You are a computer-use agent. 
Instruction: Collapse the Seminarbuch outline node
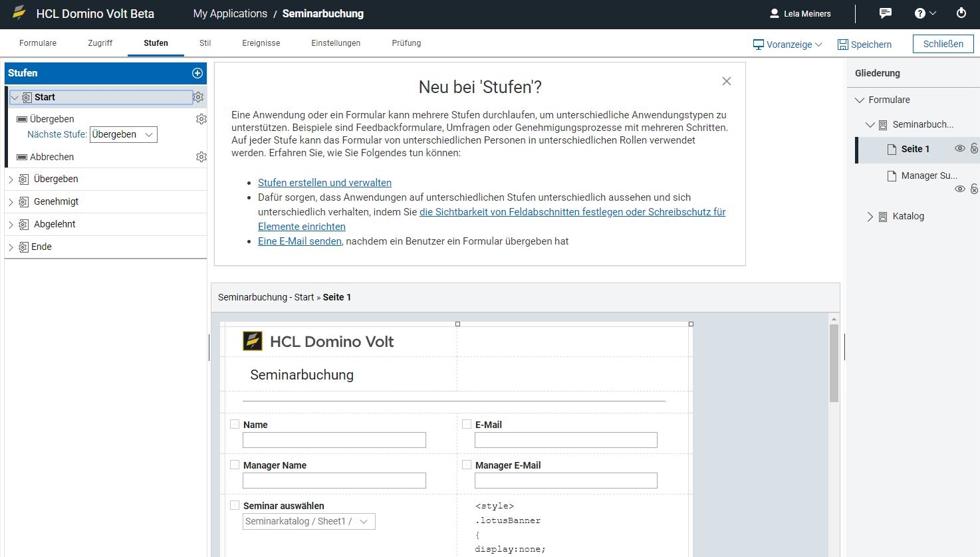[x=870, y=124]
